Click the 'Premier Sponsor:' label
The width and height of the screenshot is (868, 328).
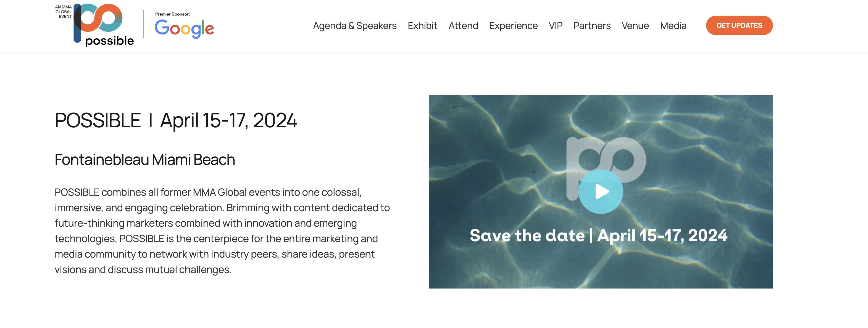172,14
